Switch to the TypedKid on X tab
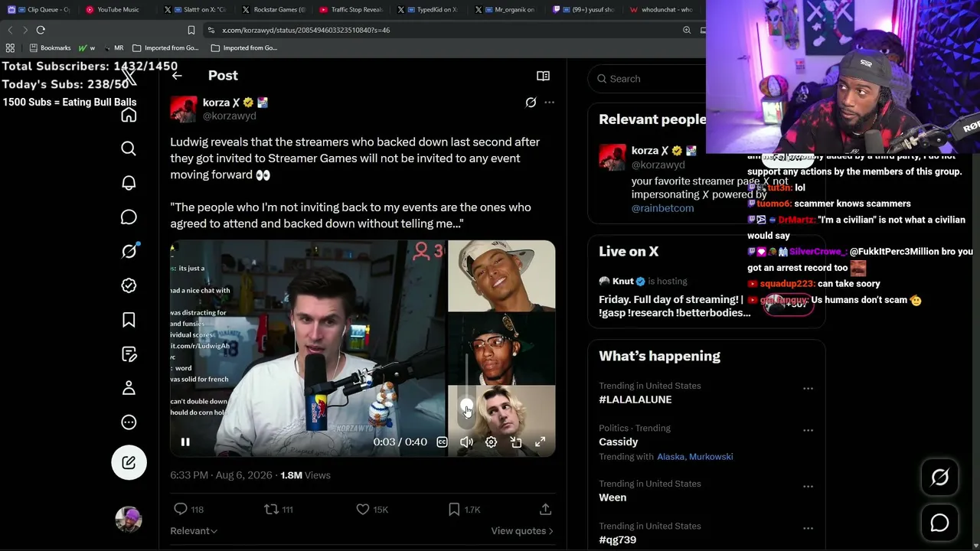Viewport: 980px width, 551px height. (430, 10)
